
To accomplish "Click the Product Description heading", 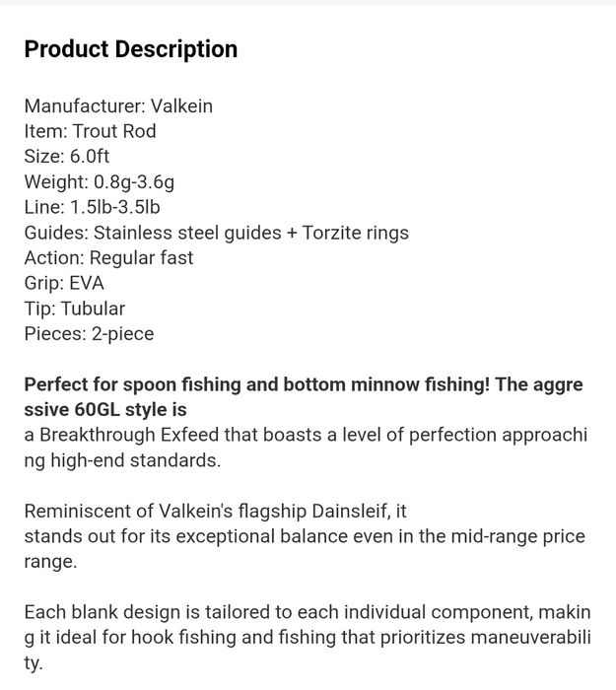I will pyautogui.click(x=130, y=49).
